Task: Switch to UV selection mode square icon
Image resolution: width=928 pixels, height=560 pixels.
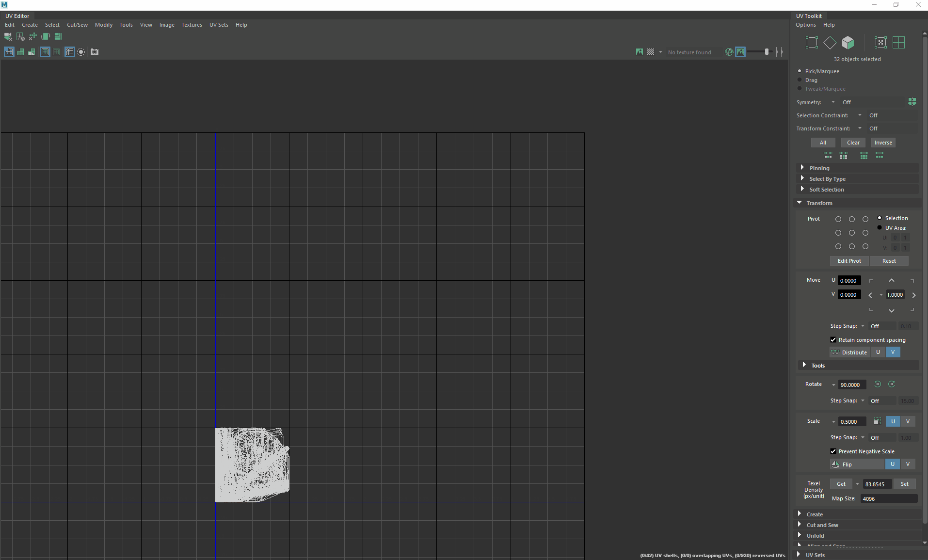Action: [x=812, y=43]
